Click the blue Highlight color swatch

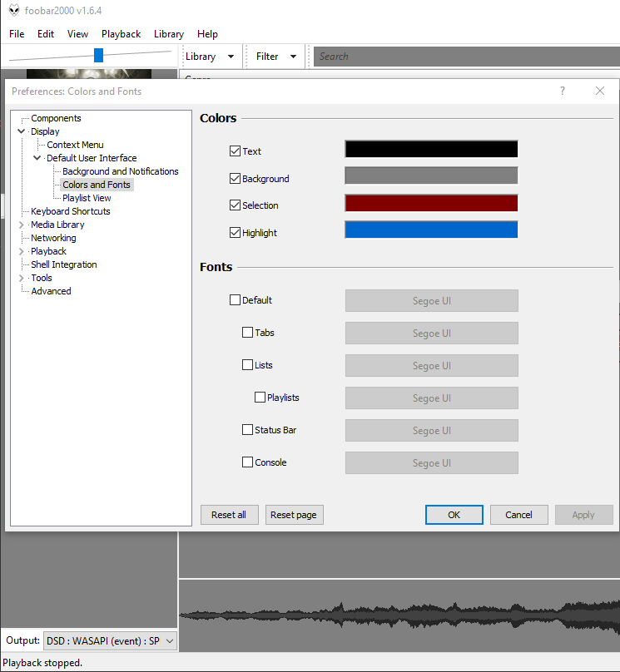[x=431, y=230]
